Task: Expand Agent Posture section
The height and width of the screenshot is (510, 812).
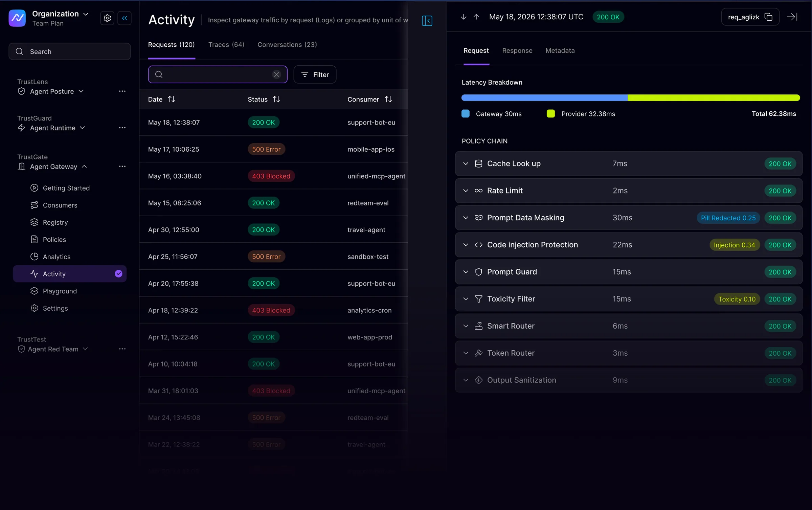Action: tap(81, 91)
